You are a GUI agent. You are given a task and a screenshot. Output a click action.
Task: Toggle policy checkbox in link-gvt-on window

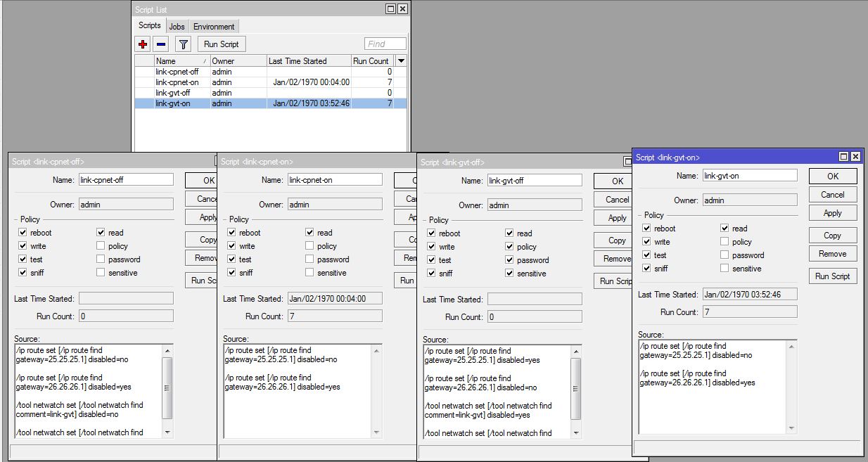[x=725, y=242]
